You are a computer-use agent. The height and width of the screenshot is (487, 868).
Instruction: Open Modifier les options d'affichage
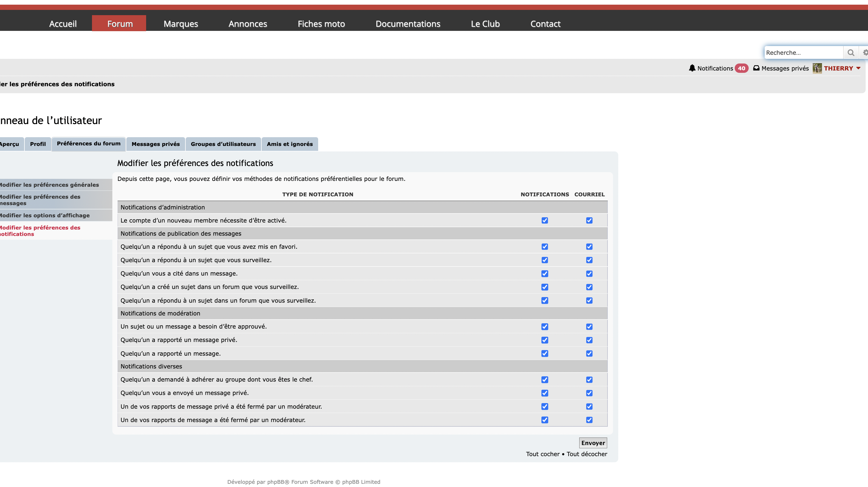[x=56, y=215]
